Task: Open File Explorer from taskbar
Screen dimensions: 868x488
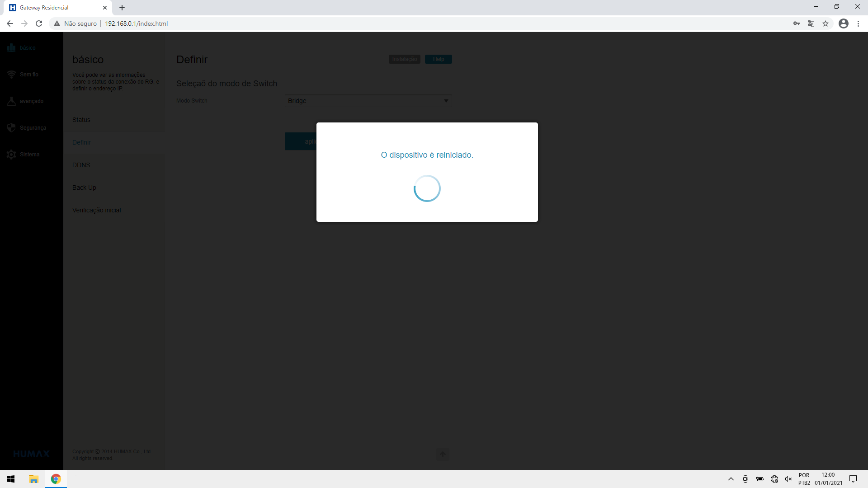Action: pos(33,479)
